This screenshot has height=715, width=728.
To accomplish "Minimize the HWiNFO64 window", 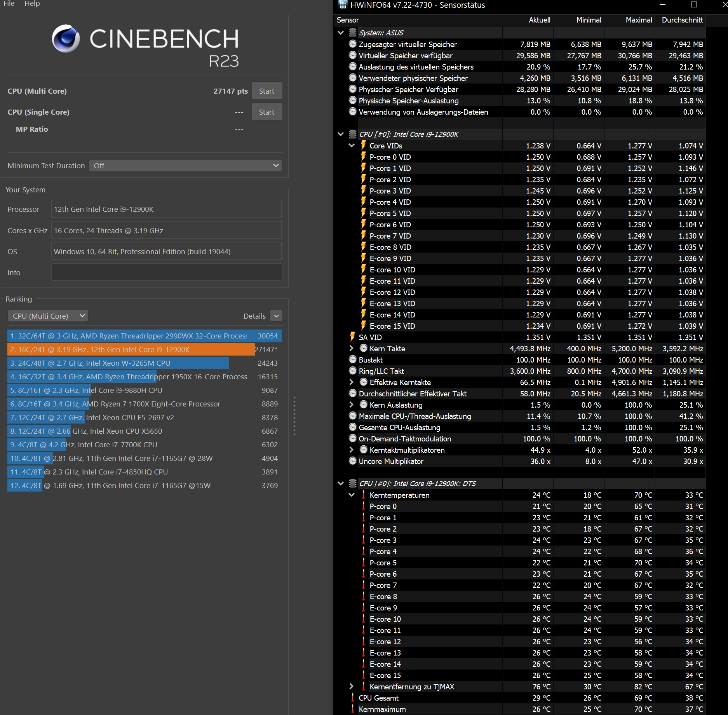I will coord(662,5).
